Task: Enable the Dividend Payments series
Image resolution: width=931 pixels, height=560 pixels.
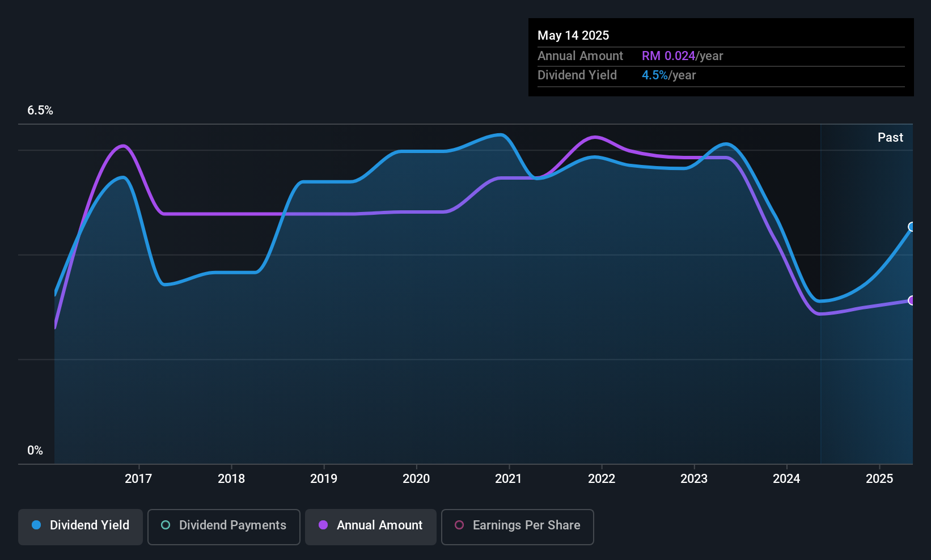Action: click(x=224, y=525)
